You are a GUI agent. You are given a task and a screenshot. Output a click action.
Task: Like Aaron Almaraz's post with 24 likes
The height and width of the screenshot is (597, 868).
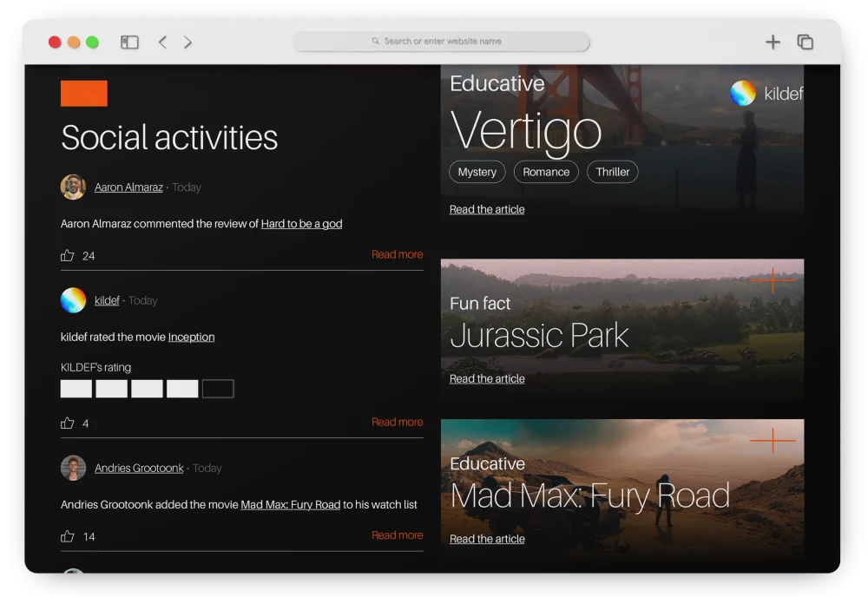click(68, 255)
